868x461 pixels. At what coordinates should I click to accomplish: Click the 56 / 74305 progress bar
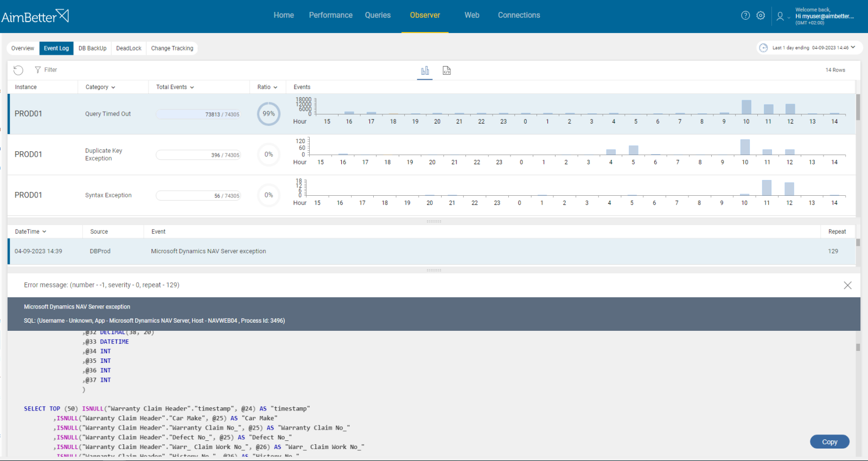pyautogui.click(x=198, y=196)
